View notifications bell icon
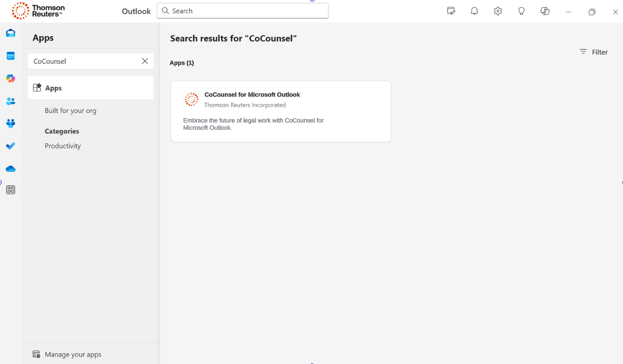The image size is (623, 364). point(474,11)
